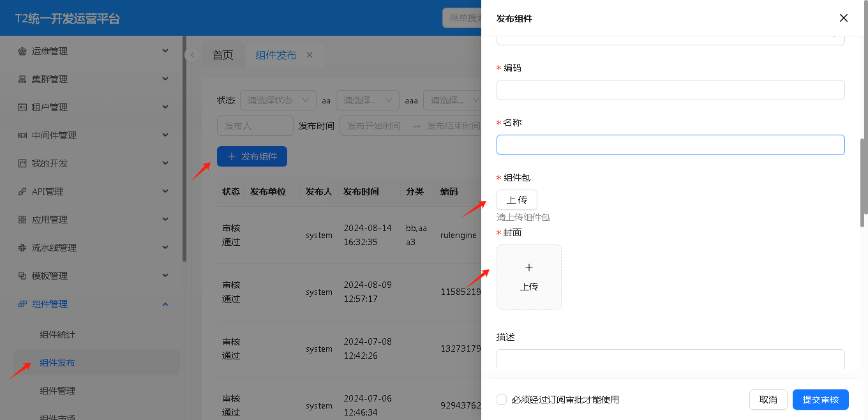The width and height of the screenshot is (868, 420).
Task: Click the 发布开始时间 date input
Action: pyautogui.click(x=375, y=126)
